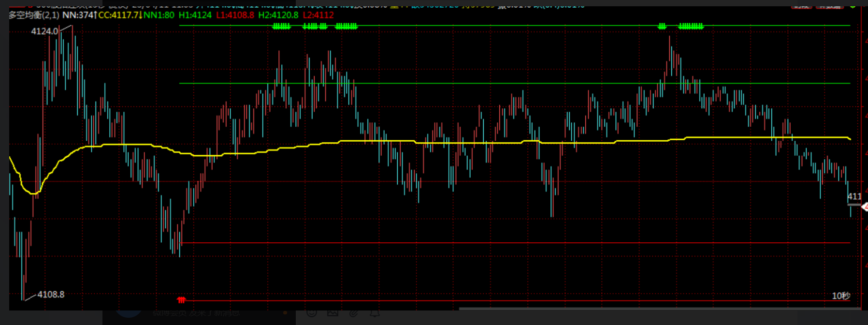Click the 10秒 period label
Image resolution: width=868 pixels, height=325 pixels.
pos(840,295)
